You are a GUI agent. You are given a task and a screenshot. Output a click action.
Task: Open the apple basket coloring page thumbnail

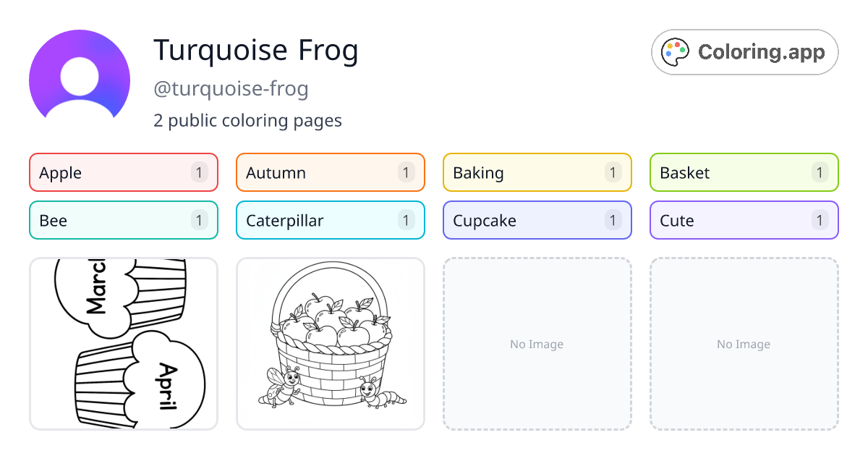pyautogui.click(x=330, y=344)
